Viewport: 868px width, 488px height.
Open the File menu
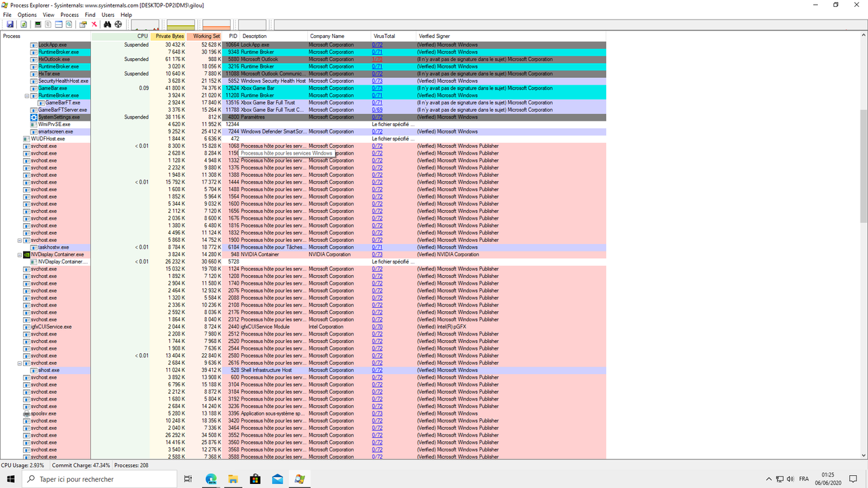7,15
